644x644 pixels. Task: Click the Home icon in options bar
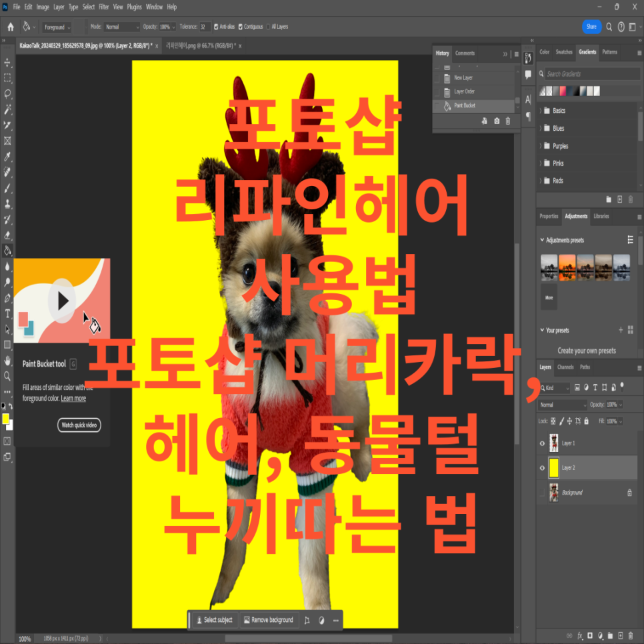(11, 27)
